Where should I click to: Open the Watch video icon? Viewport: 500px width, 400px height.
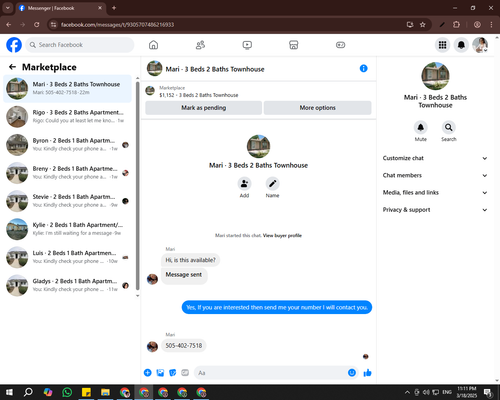[x=247, y=45]
